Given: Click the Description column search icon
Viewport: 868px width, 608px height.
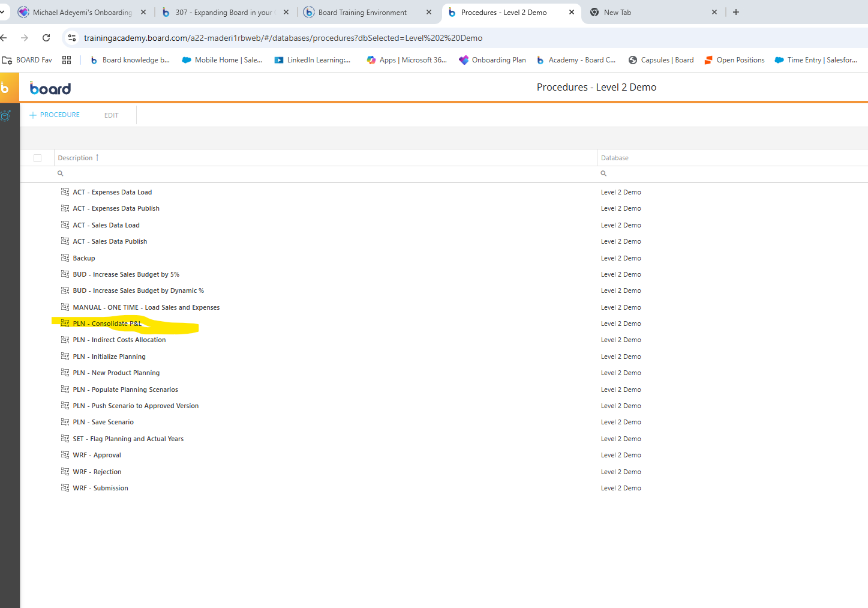Looking at the screenshot, I should [x=60, y=173].
